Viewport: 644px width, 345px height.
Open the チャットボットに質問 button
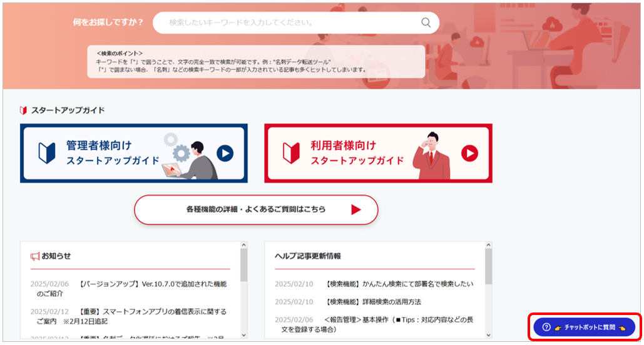pos(584,327)
